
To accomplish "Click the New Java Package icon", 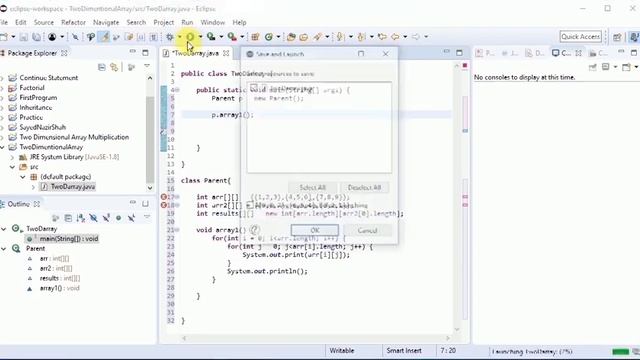I will click(255, 37).
